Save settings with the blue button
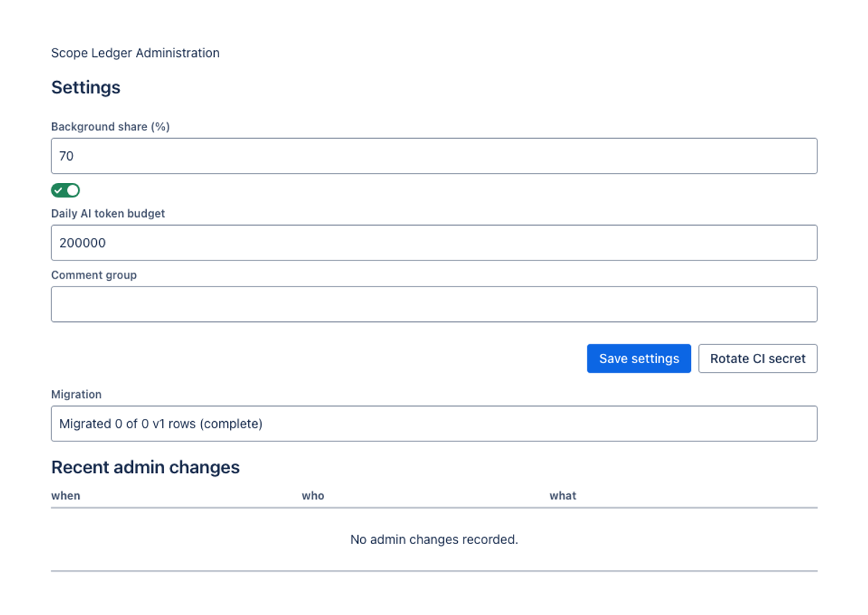The width and height of the screenshot is (868, 615). (639, 358)
